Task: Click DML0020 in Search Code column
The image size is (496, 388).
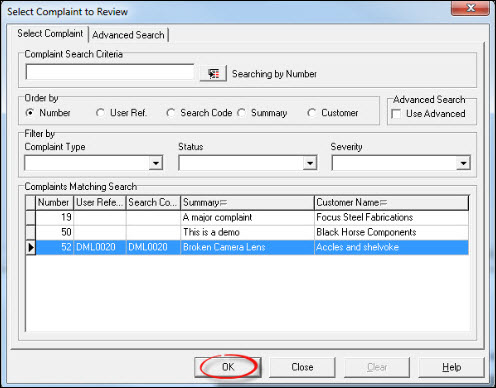Action: [153, 247]
